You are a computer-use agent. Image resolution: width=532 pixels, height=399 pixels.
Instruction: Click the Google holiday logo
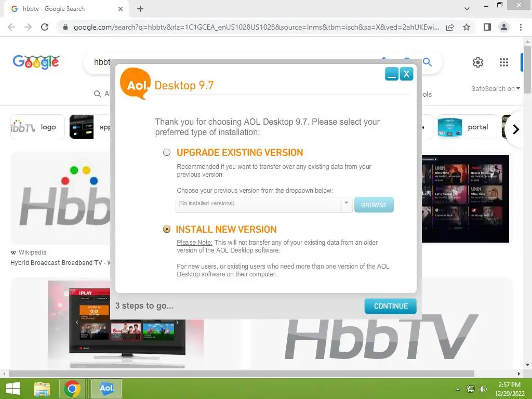(36, 62)
